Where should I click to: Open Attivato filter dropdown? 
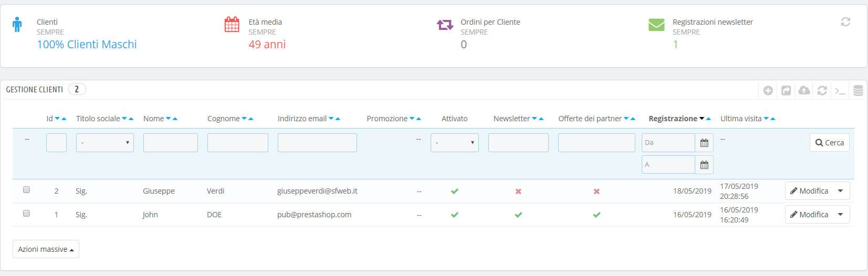click(455, 143)
